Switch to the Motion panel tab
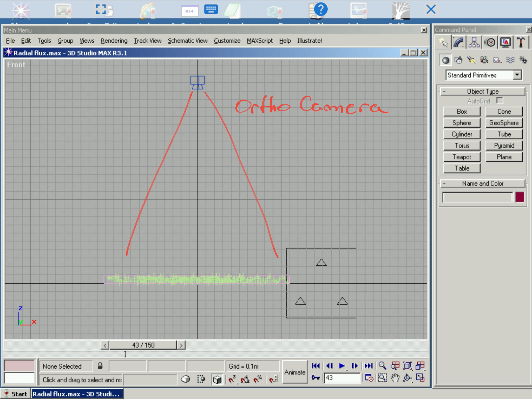The height and width of the screenshot is (399, 532). 490,42
